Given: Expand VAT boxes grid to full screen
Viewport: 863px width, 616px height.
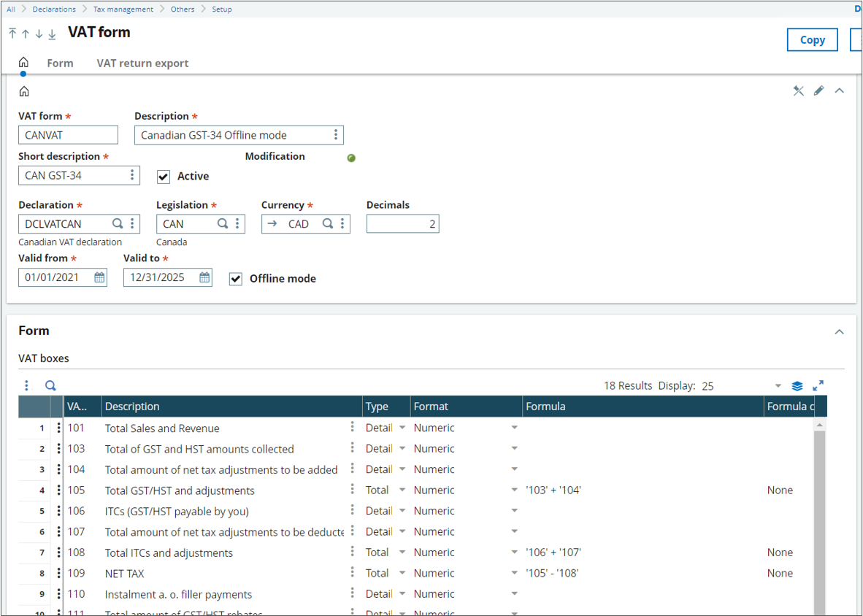Looking at the screenshot, I should [x=818, y=385].
